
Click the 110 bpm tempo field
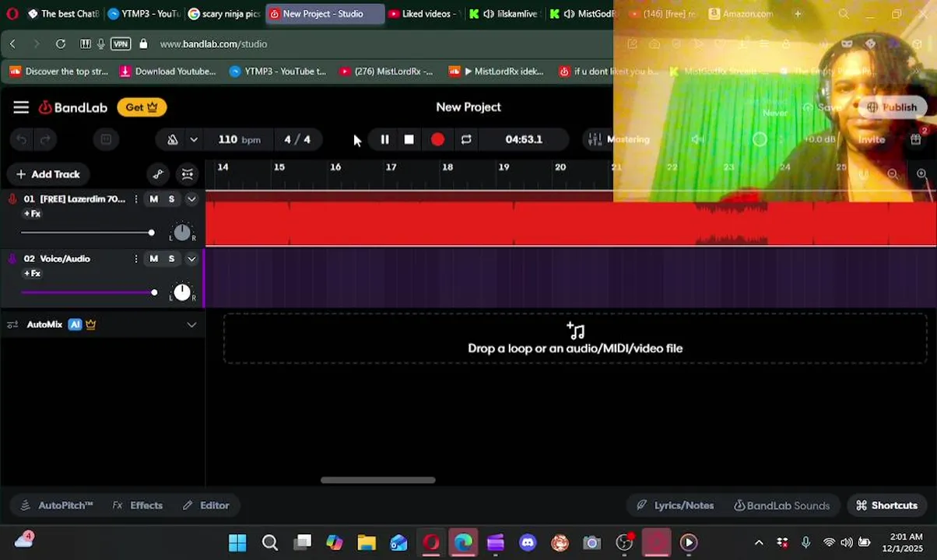[x=239, y=139]
